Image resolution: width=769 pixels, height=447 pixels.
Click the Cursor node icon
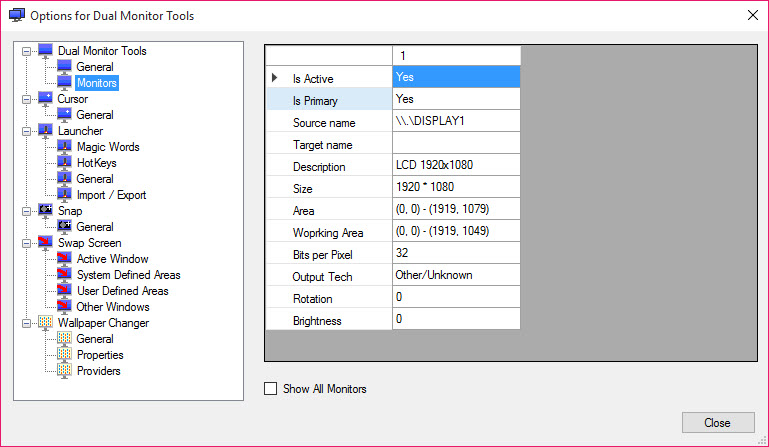45,99
